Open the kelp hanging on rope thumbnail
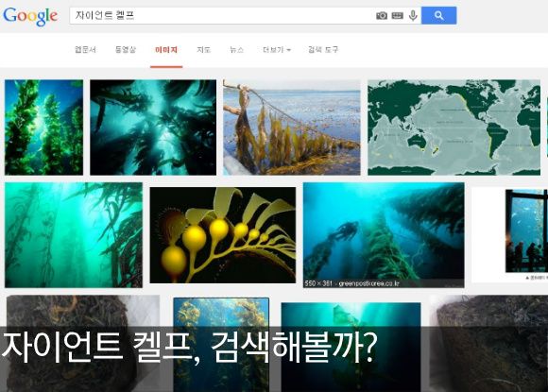Screen dimensions: 548x392 [291, 128]
